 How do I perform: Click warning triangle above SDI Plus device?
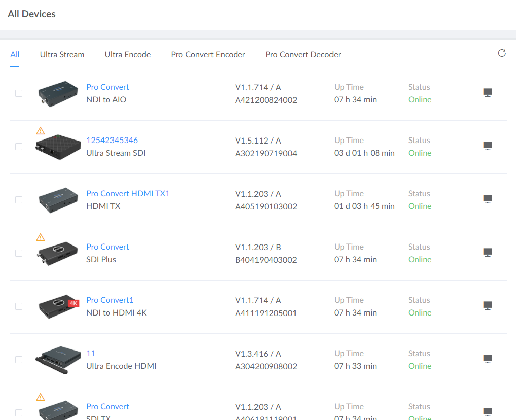pyautogui.click(x=41, y=237)
